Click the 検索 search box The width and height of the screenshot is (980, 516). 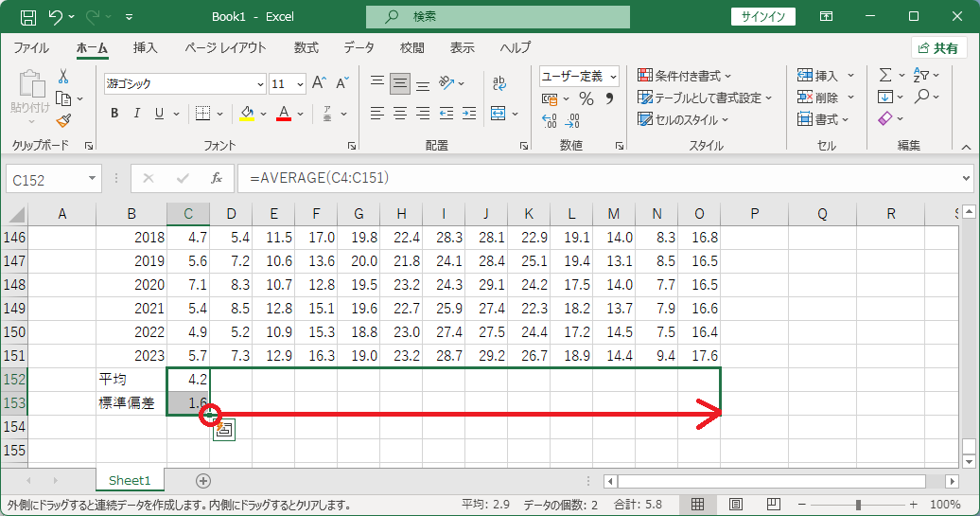click(x=499, y=17)
